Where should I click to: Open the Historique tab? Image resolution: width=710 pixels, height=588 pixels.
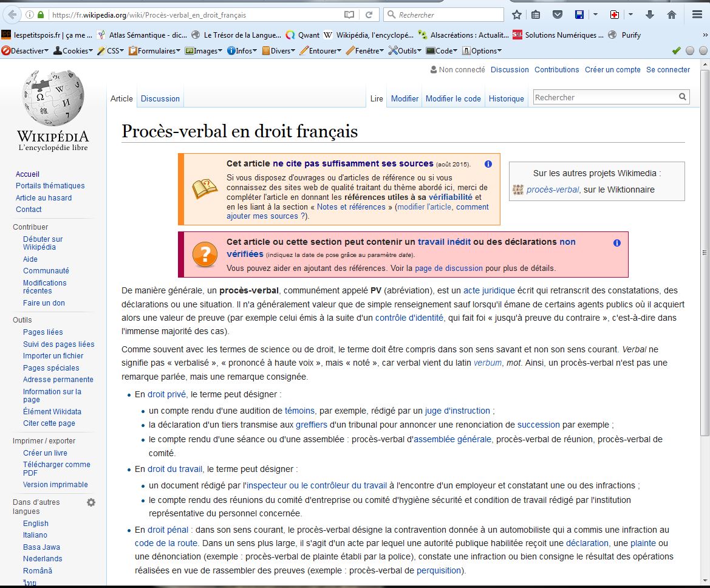coord(506,98)
